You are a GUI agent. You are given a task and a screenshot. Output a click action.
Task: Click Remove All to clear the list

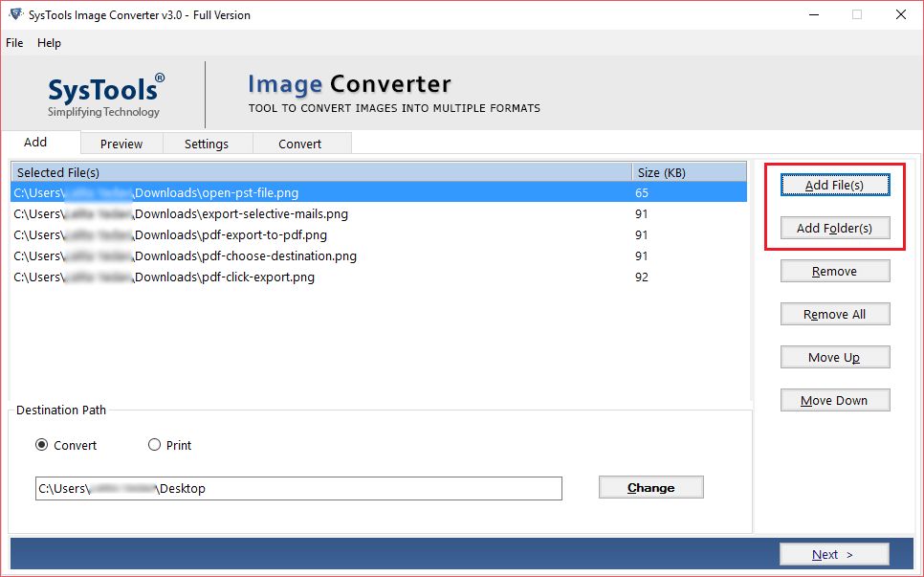(834, 314)
